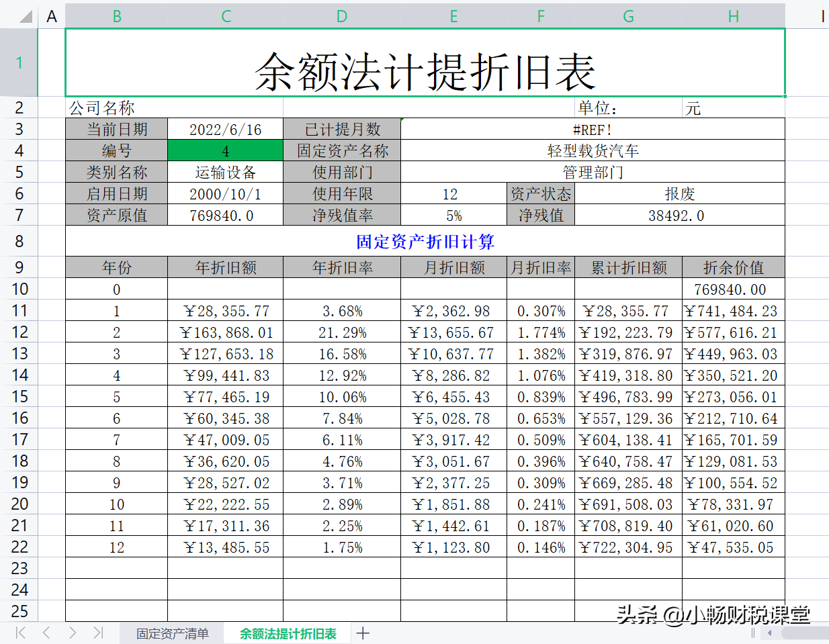Jump to the first sheet navigation arrow
This screenshot has height=644, width=829.
[x=20, y=633]
